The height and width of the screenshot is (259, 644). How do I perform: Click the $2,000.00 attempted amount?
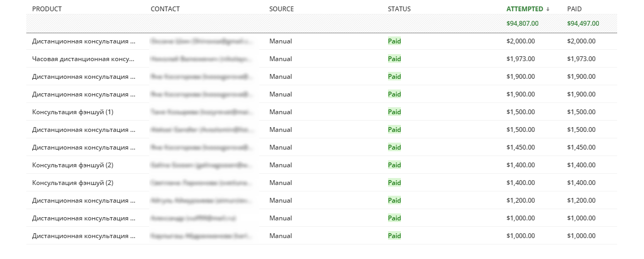(x=520, y=41)
